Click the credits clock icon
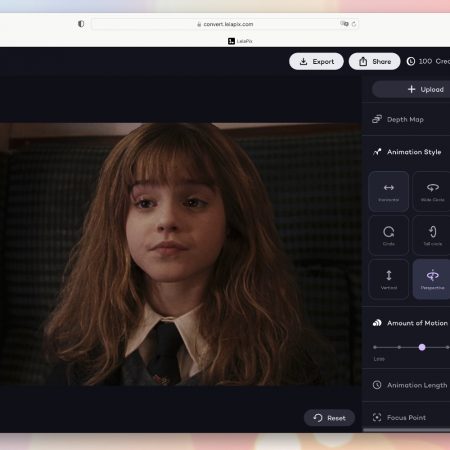Viewport: 450px width, 450px height. (411, 61)
